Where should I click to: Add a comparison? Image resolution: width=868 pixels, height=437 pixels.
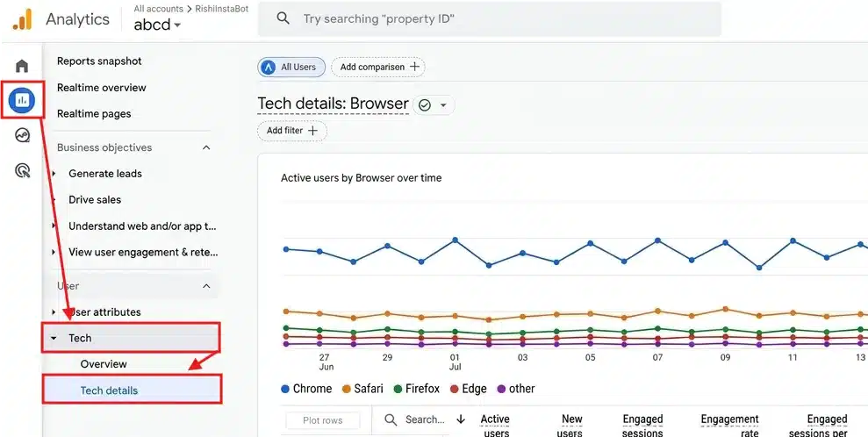[x=378, y=67]
